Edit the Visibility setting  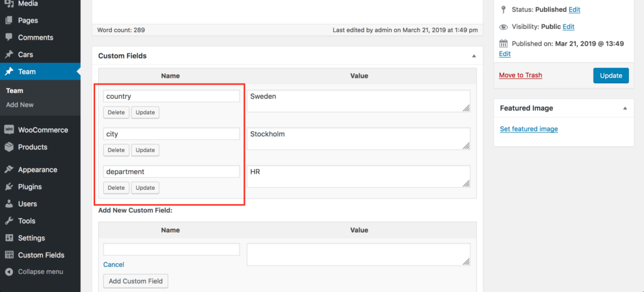coord(569,26)
